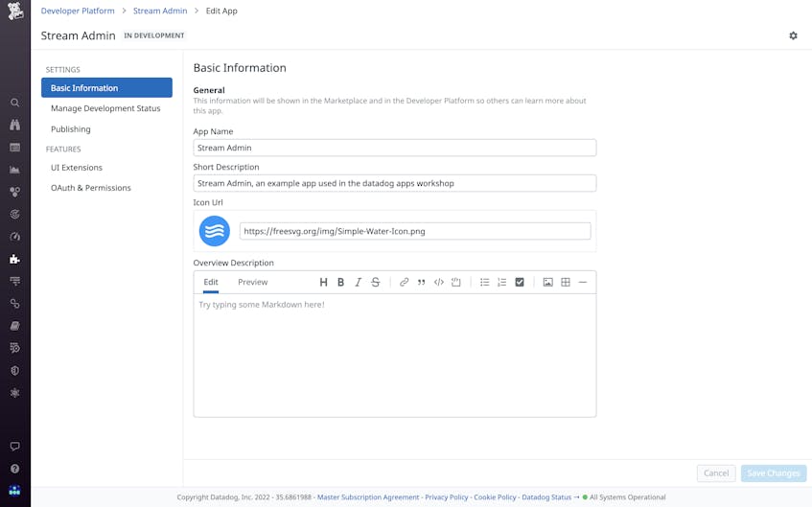Focus the App Name field
This screenshot has width=812, height=507.
pos(395,148)
